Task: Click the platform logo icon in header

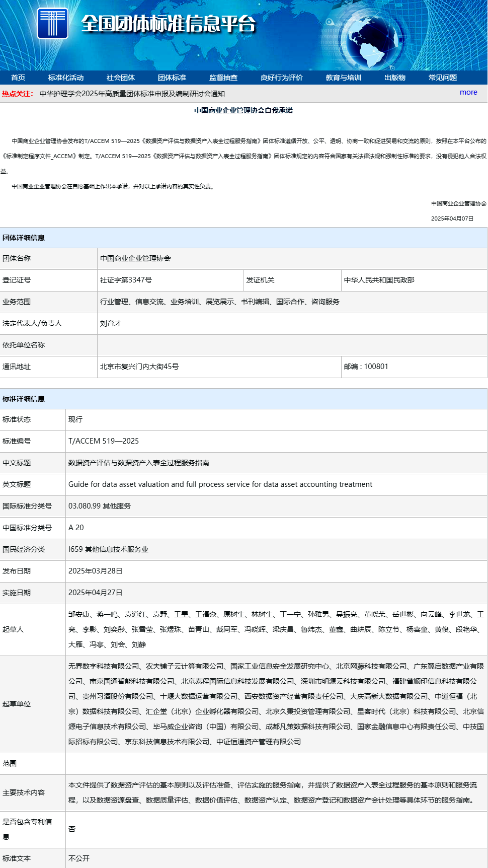Action: [53, 23]
